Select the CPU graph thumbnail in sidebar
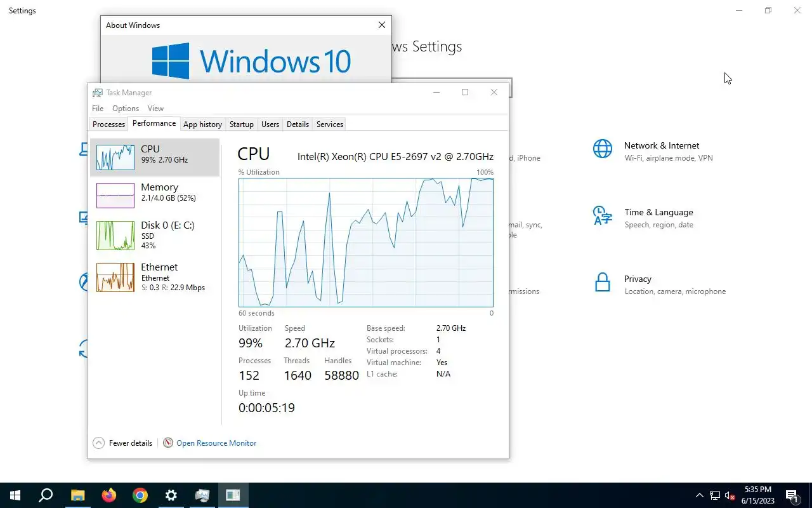This screenshot has width=812, height=508. 115,157
